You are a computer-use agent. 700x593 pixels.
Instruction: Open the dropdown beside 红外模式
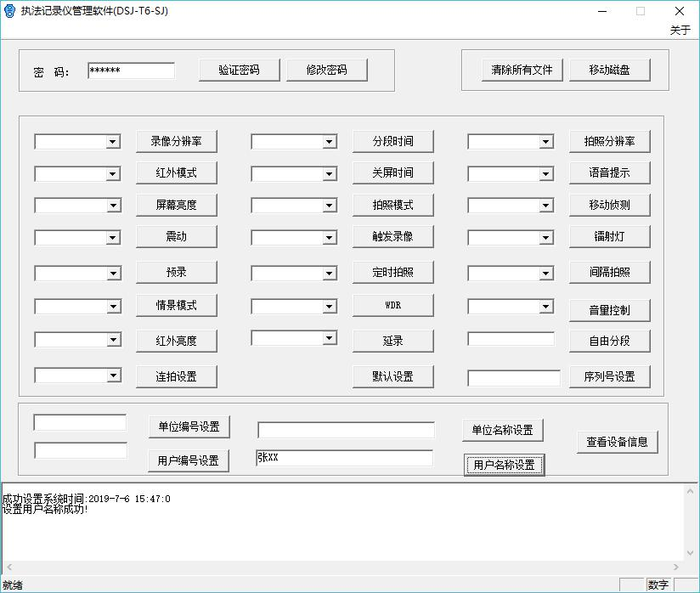point(113,174)
